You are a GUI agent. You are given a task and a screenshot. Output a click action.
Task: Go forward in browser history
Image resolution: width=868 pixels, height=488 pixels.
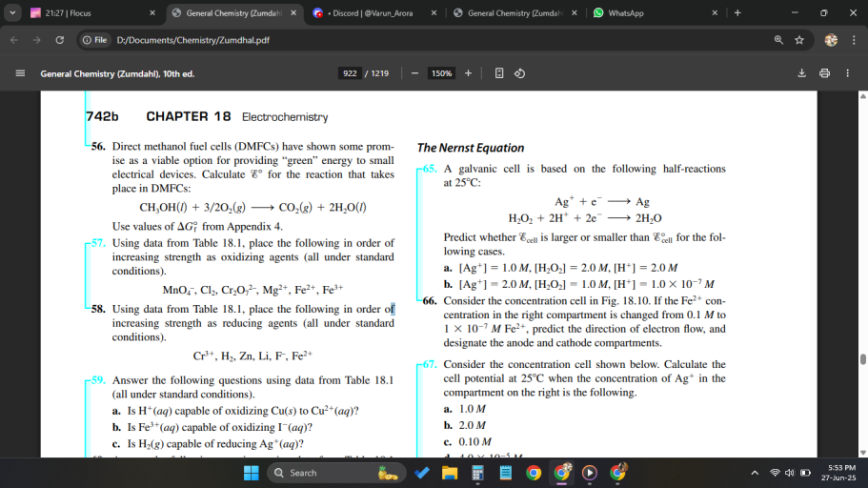tap(36, 40)
